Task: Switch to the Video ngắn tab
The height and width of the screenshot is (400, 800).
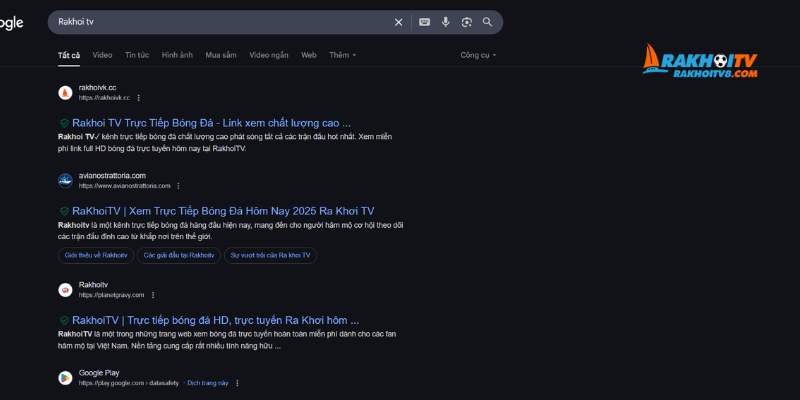Action: [x=268, y=55]
